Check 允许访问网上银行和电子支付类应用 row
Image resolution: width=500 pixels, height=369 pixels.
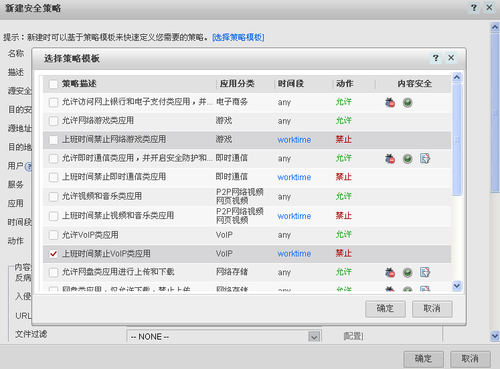click(53, 102)
